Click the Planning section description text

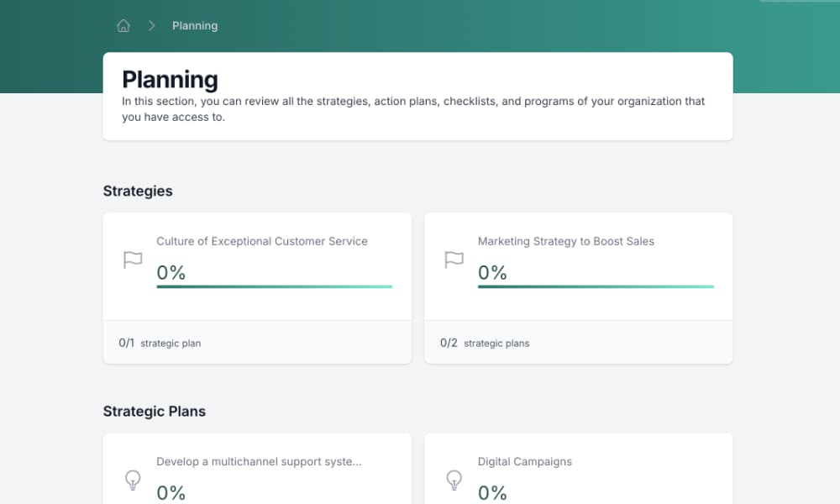413,108
